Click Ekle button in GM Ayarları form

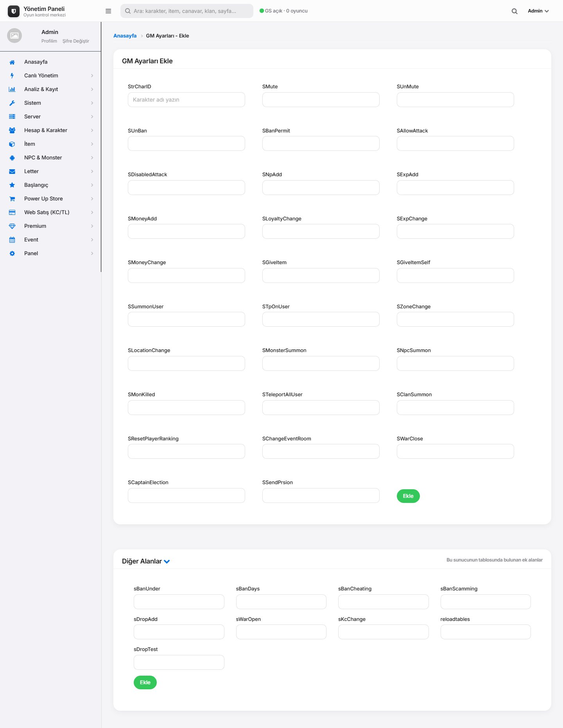click(x=408, y=496)
